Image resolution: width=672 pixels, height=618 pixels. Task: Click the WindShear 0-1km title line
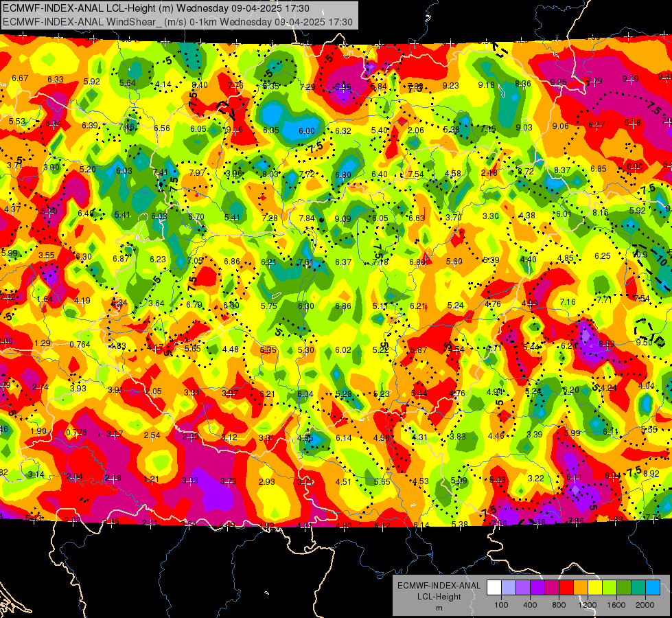[x=177, y=22]
